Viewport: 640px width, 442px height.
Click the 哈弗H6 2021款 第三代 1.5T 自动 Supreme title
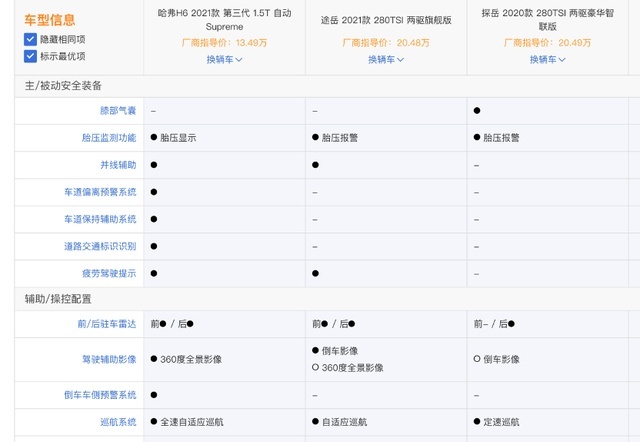pyautogui.click(x=224, y=20)
